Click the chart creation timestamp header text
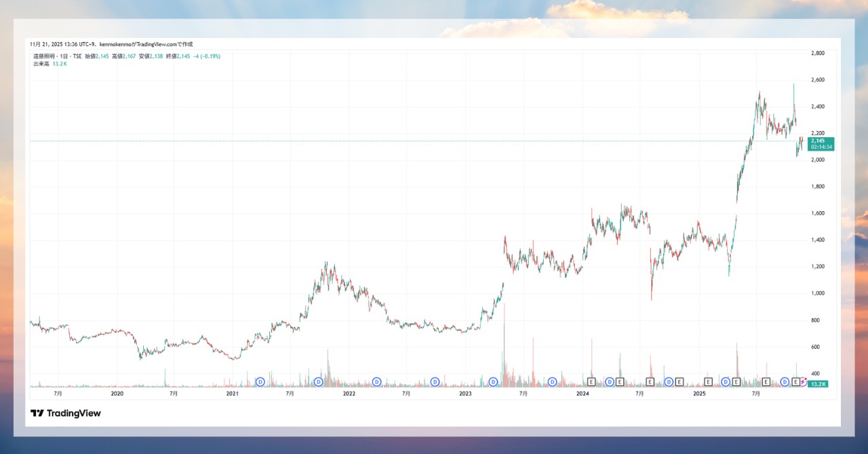This screenshot has height=454, width=868. click(111, 43)
